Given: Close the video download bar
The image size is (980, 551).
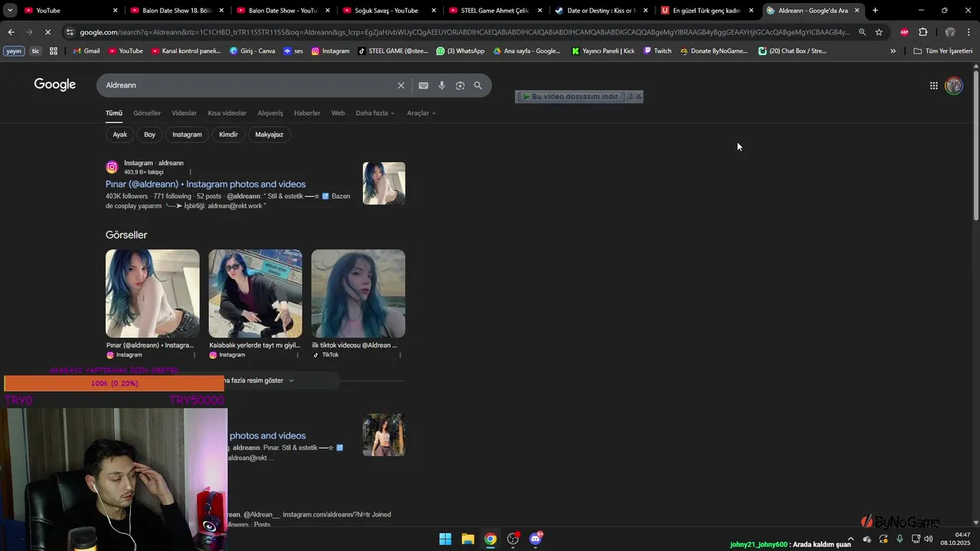Looking at the screenshot, I should 639,96.
